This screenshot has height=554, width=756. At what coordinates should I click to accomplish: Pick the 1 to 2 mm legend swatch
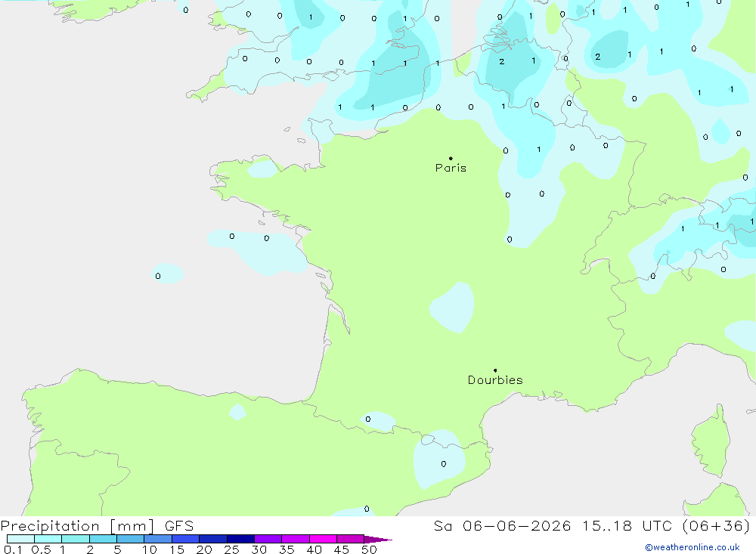click(76, 539)
